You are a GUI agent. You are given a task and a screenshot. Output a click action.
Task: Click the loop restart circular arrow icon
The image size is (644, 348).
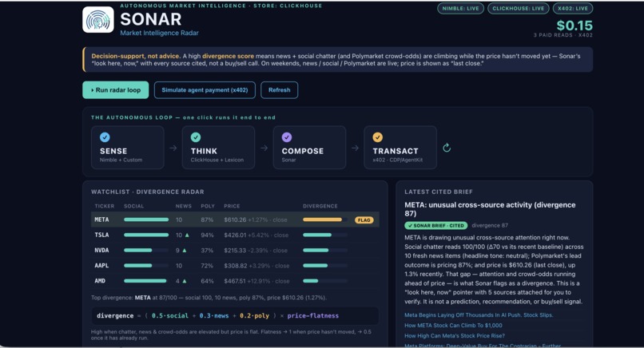pyautogui.click(x=447, y=148)
